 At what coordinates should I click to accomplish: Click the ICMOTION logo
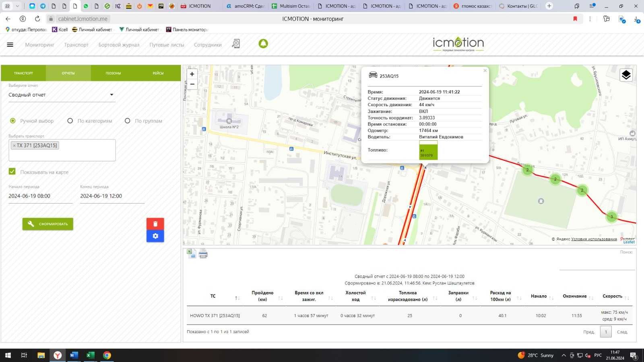tap(458, 44)
